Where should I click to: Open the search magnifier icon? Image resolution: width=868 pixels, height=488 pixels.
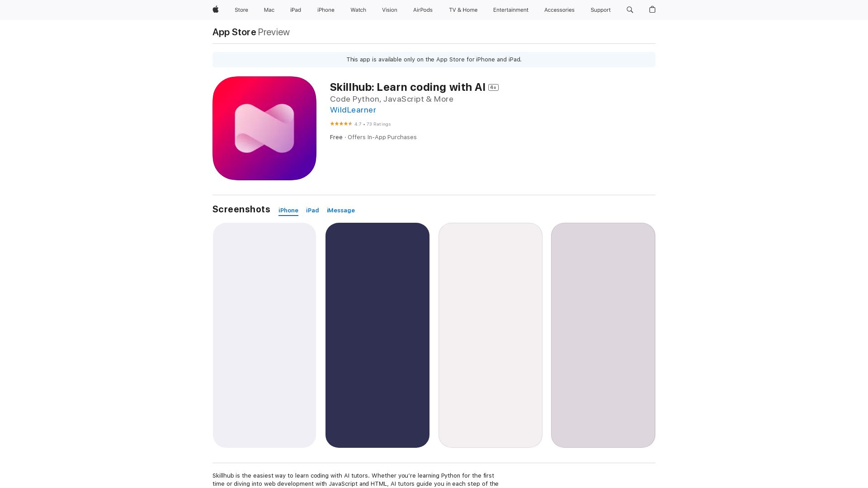(x=630, y=9)
